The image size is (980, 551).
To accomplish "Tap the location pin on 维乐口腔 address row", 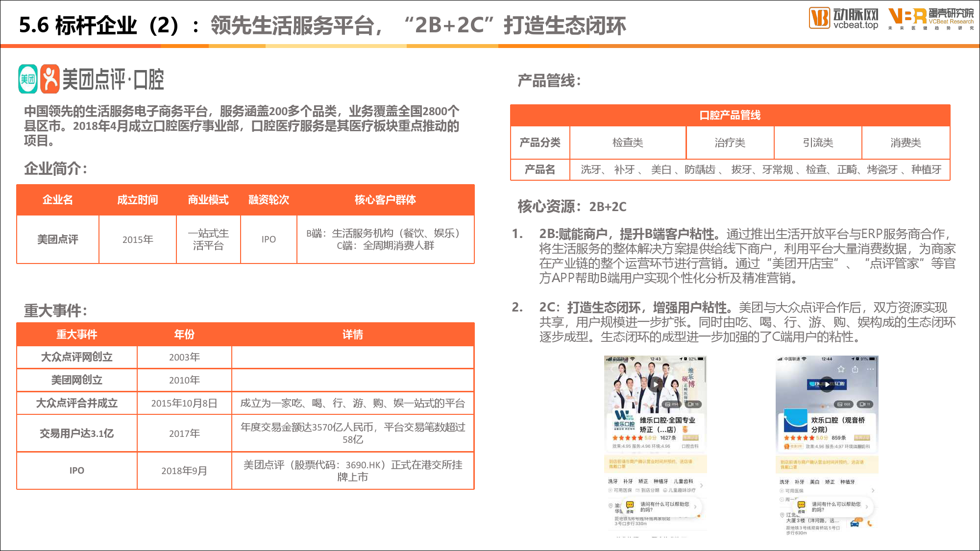I will pyautogui.click(x=611, y=505).
